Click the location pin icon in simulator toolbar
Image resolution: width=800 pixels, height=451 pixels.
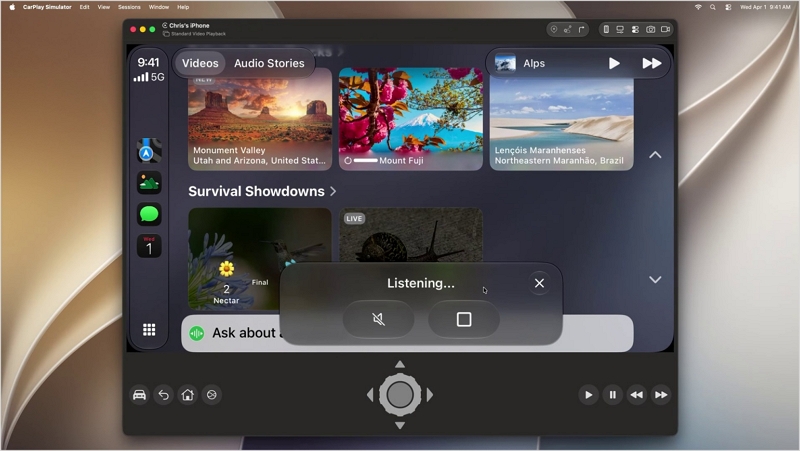pos(554,30)
